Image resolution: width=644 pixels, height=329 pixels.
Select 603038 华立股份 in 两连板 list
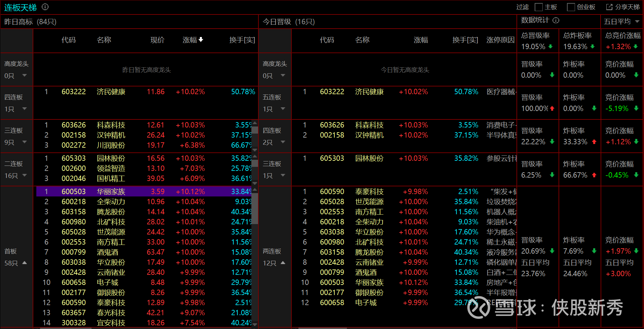pos(404,232)
